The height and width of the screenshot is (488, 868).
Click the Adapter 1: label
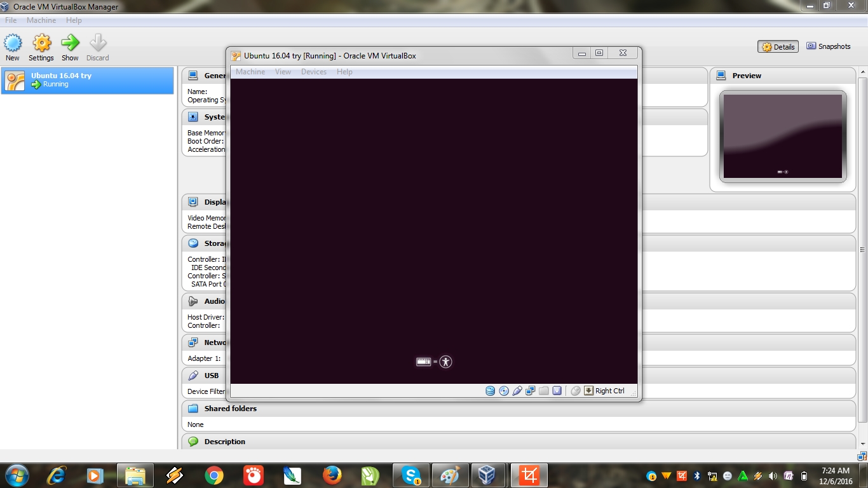[204, 358]
